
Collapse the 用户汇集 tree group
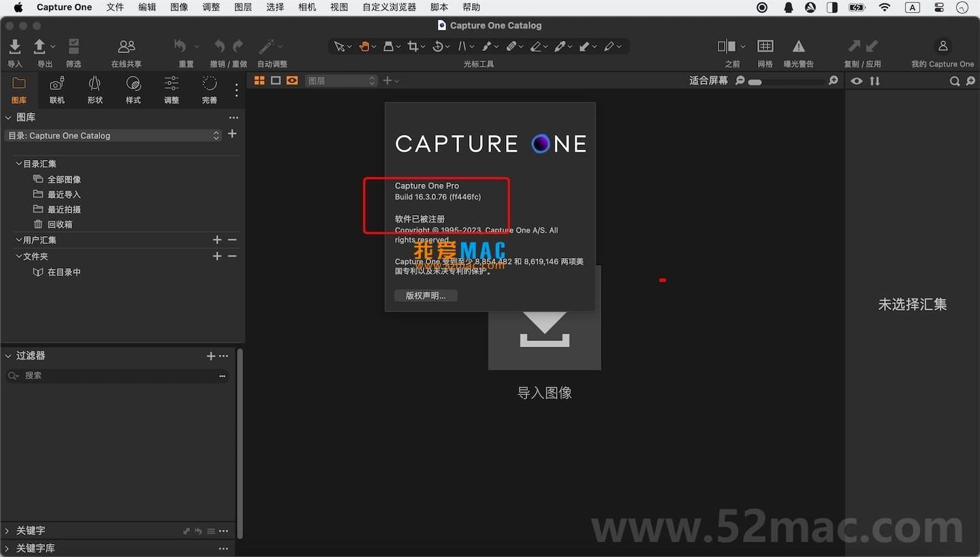pyautogui.click(x=19, y=240)
